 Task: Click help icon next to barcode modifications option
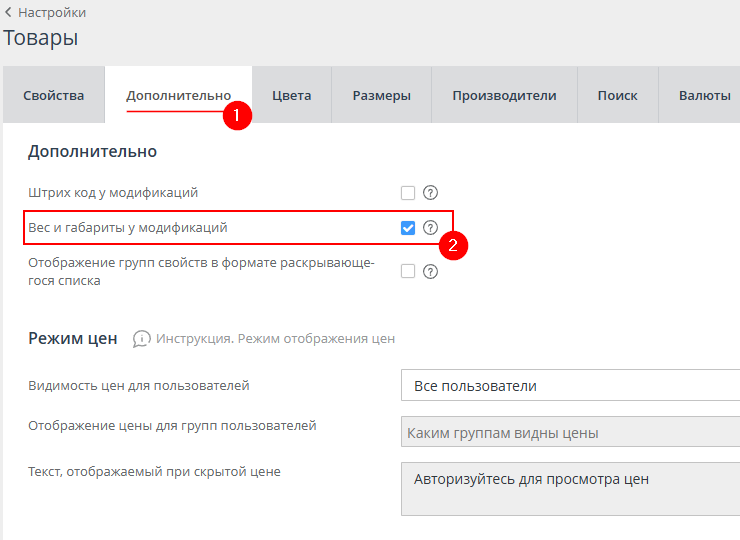[431, 193]
